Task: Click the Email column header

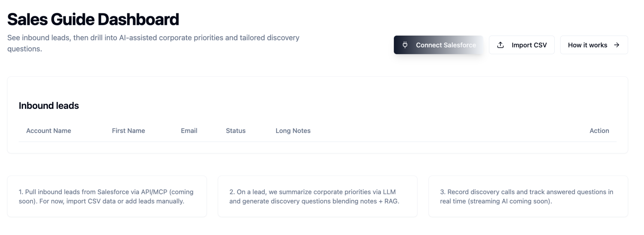Action: (189, 131)
